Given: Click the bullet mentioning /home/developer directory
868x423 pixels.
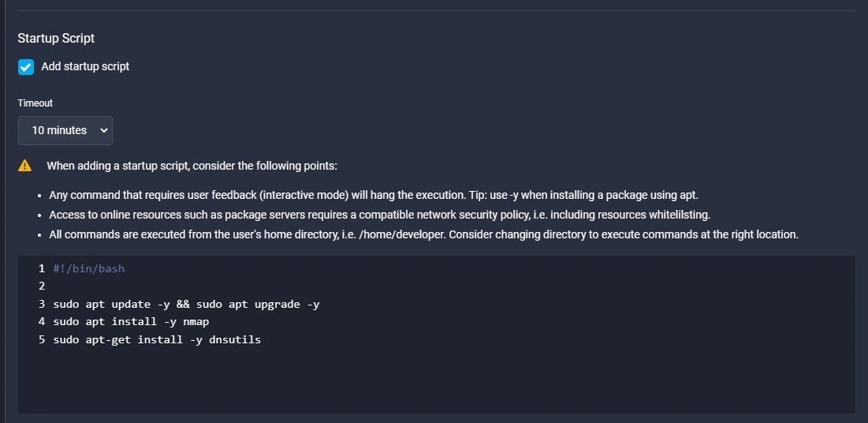Looking at the screenshot, I should [x=423, y=234].
